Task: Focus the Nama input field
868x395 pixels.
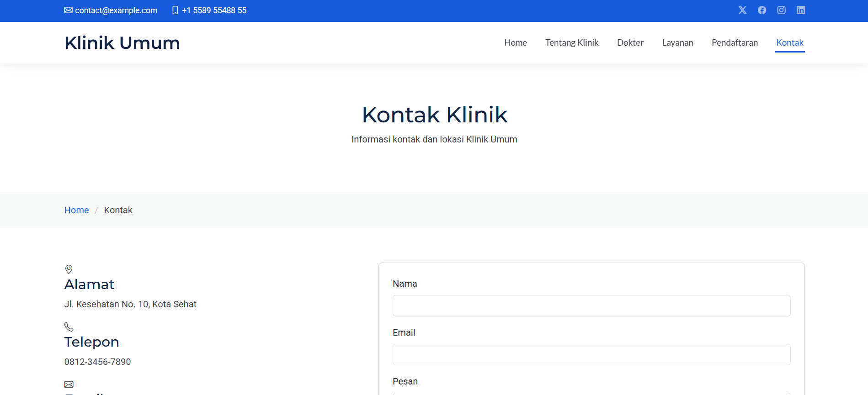Action: tap(591, 305)
